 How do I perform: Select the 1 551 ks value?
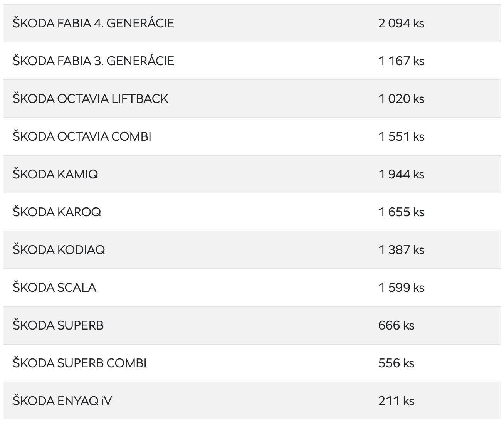tap(401, 136)
